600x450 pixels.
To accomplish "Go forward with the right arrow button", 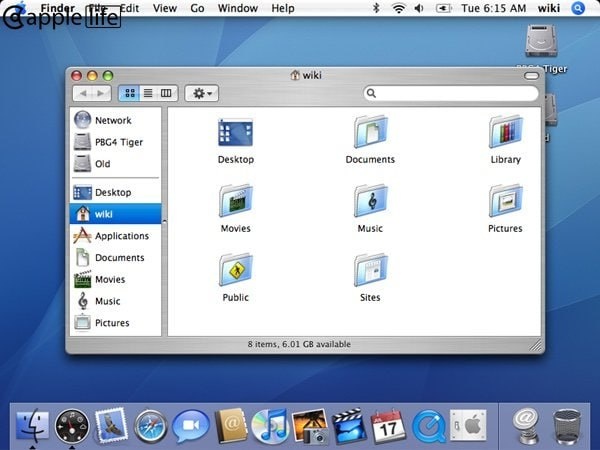I will [x=101, y=93].
